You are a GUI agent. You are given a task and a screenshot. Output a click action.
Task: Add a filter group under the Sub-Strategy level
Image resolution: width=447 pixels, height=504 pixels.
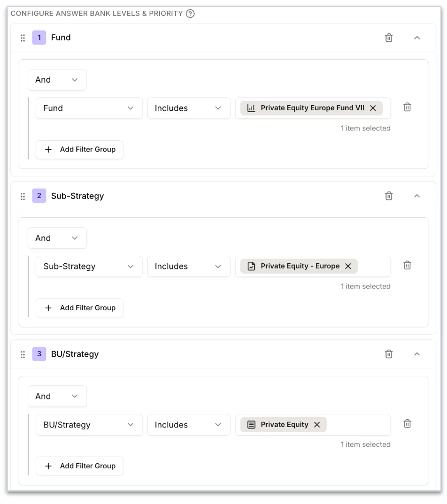(79, 308)
